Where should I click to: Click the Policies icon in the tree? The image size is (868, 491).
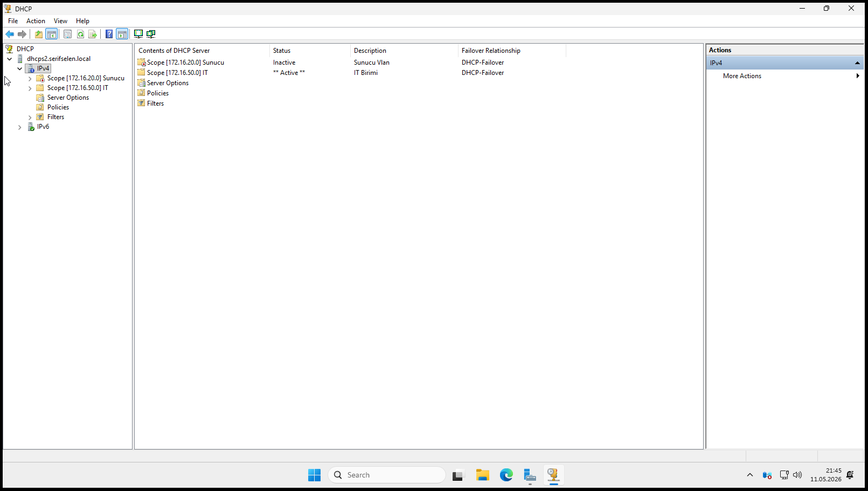(x=40, y=107)
